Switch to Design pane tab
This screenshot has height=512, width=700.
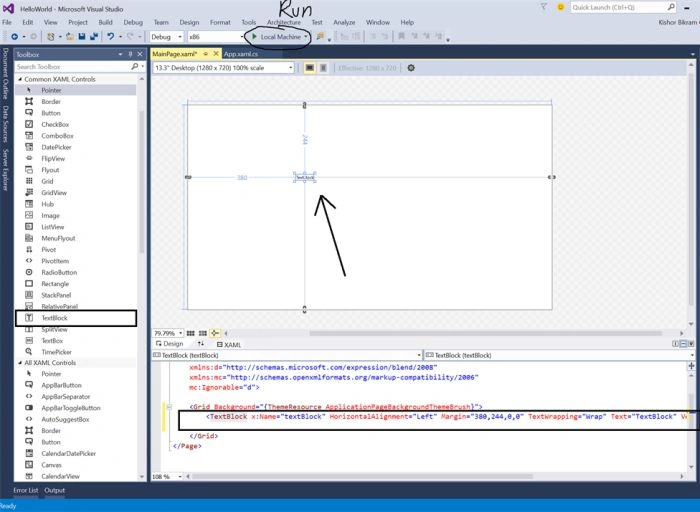pos(170,344)
